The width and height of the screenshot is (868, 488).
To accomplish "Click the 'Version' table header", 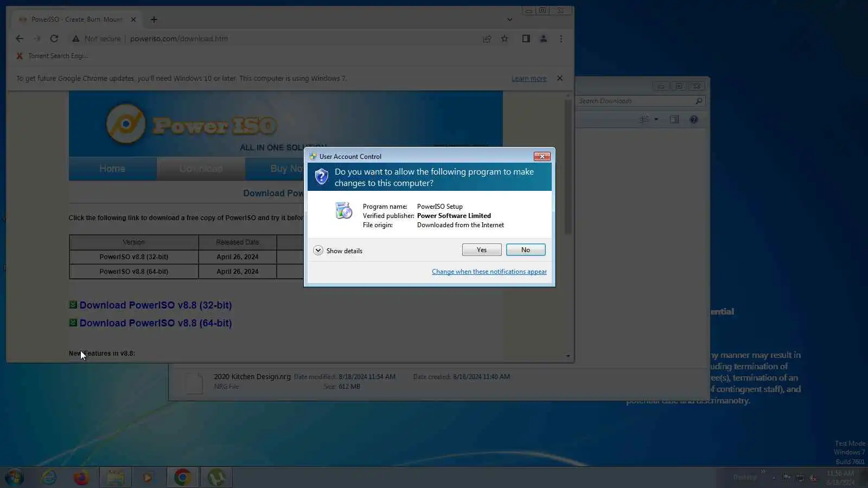I will (134, 242).
